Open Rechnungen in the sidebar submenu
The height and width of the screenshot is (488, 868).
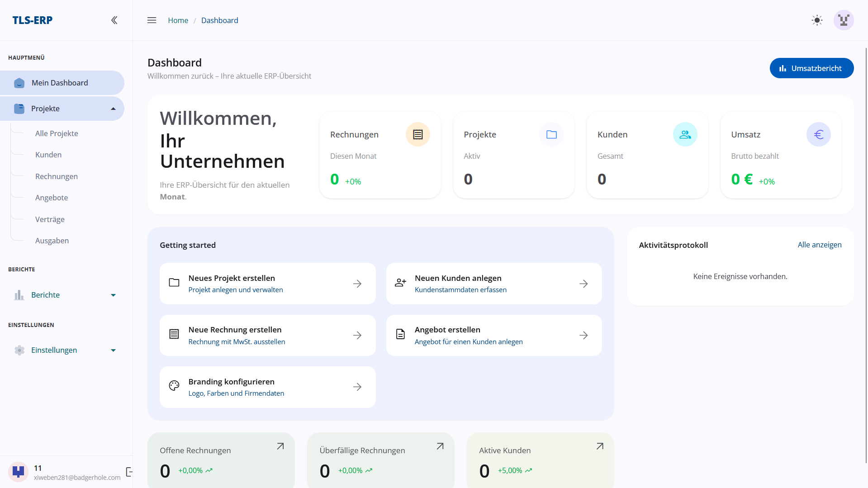[x=57, y=176]
